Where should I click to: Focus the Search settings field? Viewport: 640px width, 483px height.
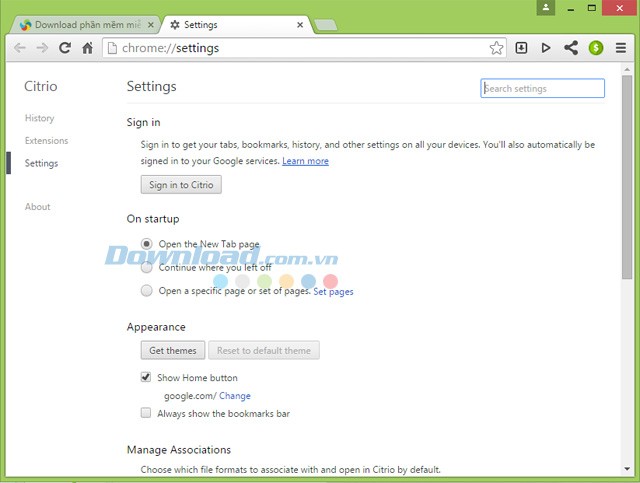pyautogui.click(x=543, y=88)
